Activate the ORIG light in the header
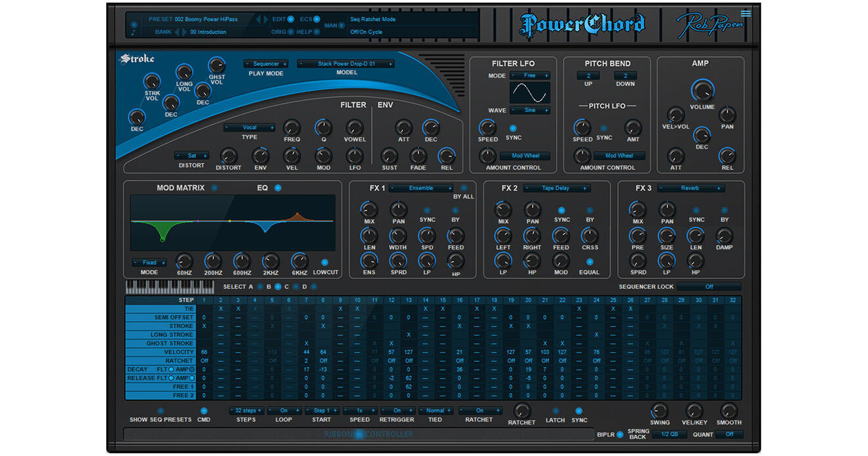The width and height of the screenshot is (868, 456). click(x=291, y=31)
